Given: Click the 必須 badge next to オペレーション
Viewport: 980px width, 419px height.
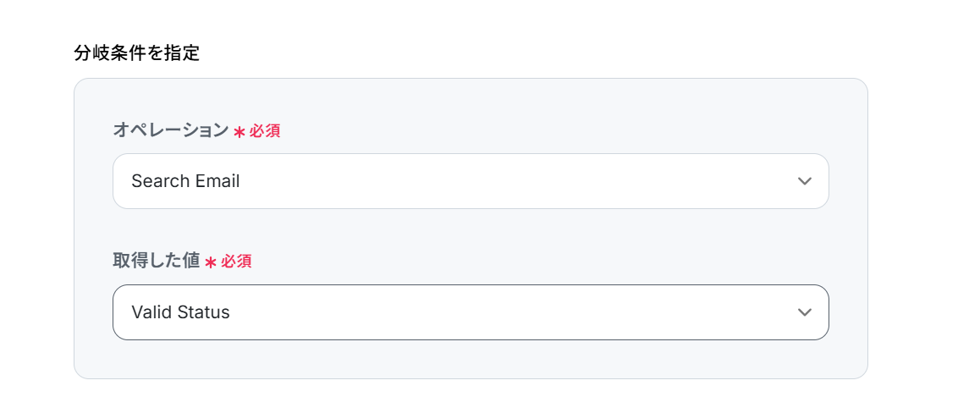Looking at the screenshot, I should click(264, 131).
